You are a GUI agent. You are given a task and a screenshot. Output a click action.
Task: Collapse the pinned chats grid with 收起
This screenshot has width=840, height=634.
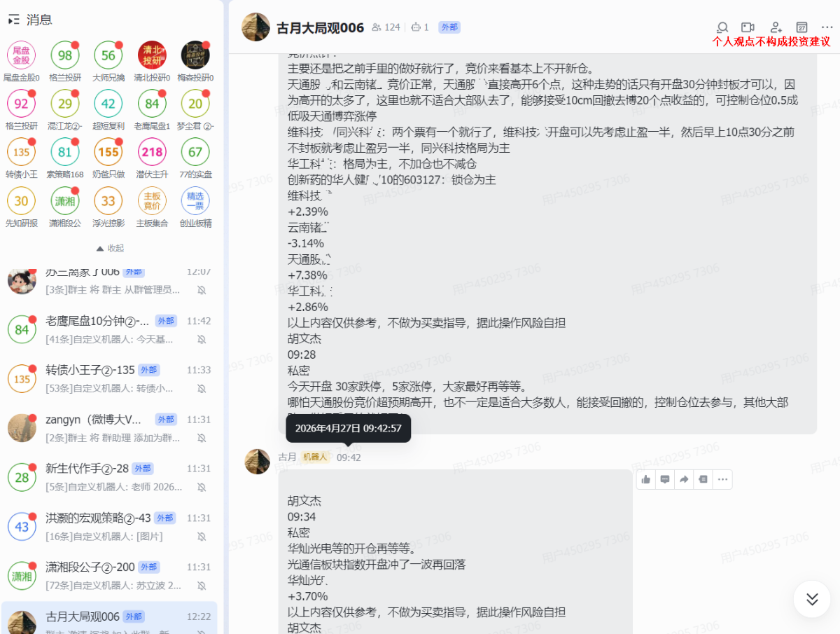click(110, 248)
